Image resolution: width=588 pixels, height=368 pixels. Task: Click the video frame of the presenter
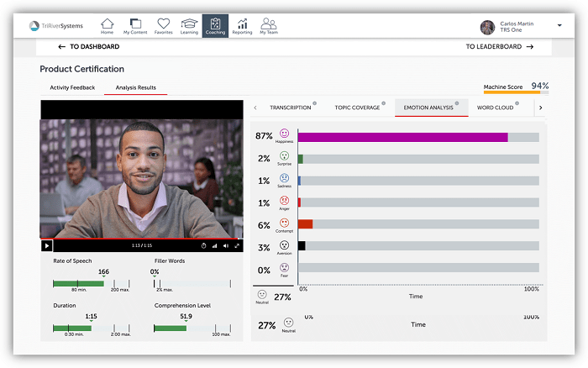point(141,179)
